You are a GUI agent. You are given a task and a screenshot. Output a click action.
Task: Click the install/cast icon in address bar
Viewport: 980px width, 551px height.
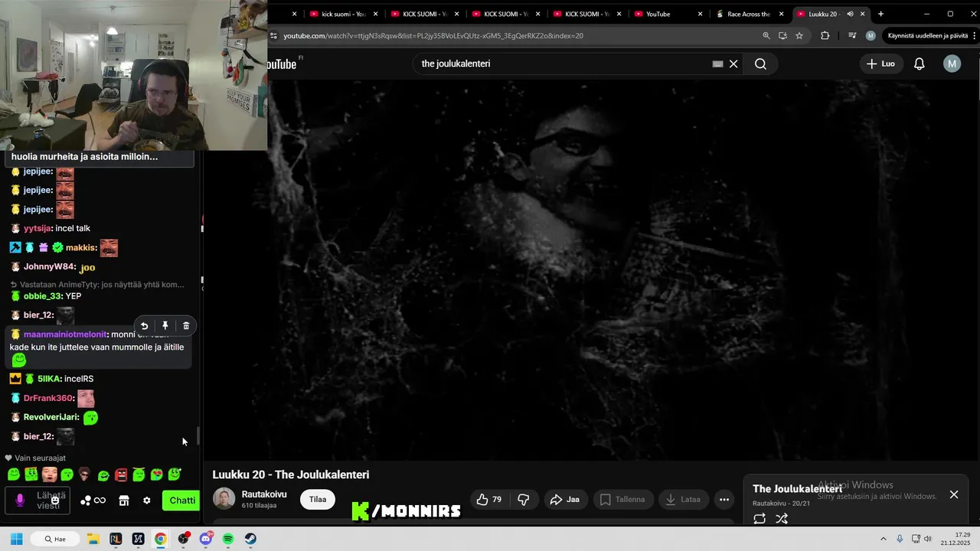[x=782, y=35]
